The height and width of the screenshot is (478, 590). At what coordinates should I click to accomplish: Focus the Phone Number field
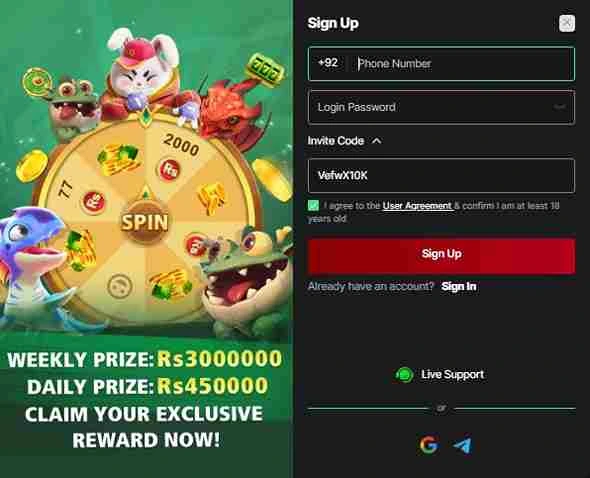[462, 64]
